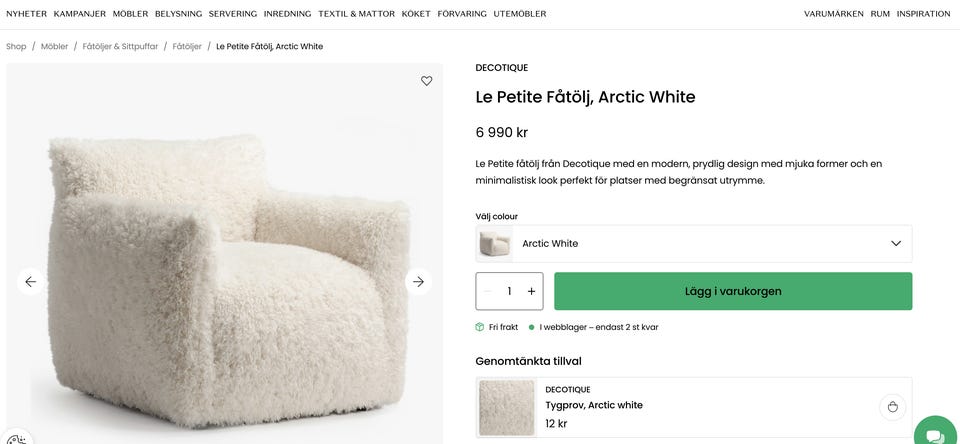Go to Inspiration in top navigation
Screen dimensions: 960x444
click(923, 14)
